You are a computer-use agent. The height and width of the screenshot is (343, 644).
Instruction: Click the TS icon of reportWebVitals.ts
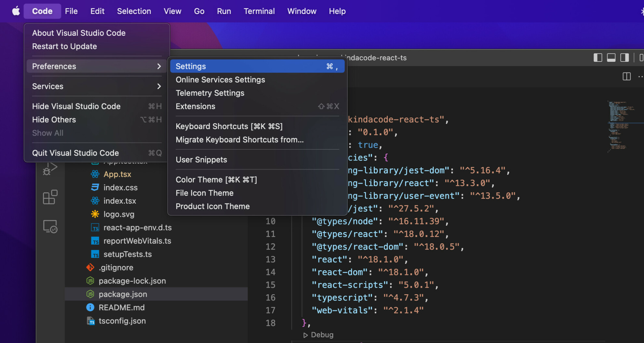[x=95, y=241]
